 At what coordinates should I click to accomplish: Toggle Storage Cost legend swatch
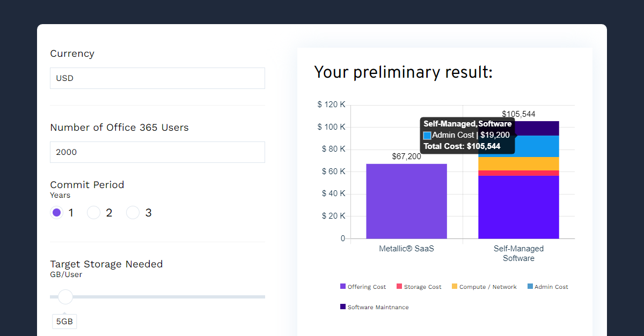(399, 286)
